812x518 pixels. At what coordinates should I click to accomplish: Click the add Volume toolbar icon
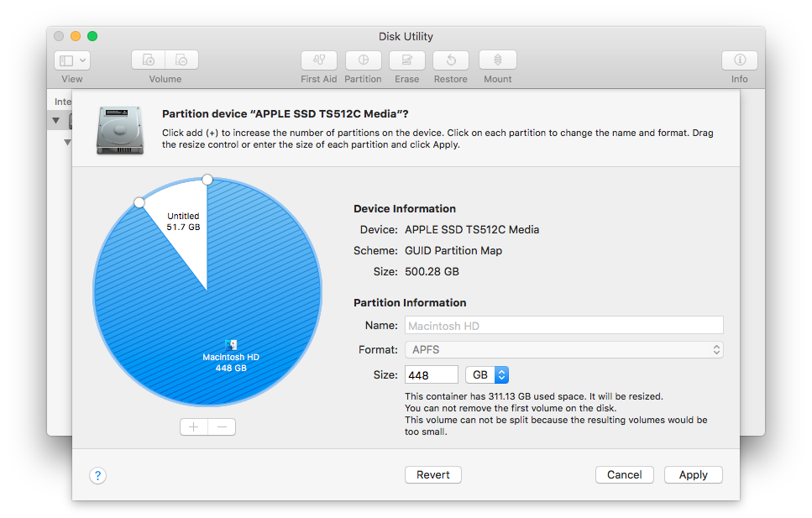149,60
